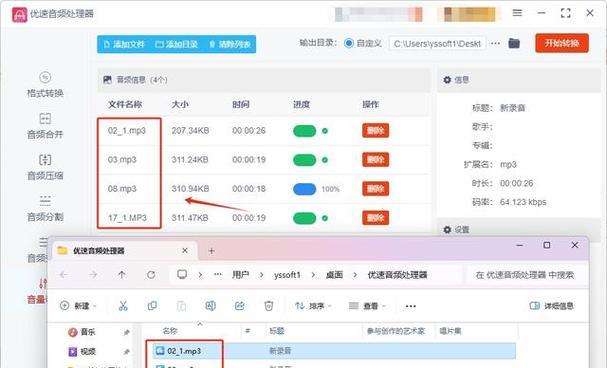Go back in File Explorer
This screenshot has width=607, height=368.
64,275
